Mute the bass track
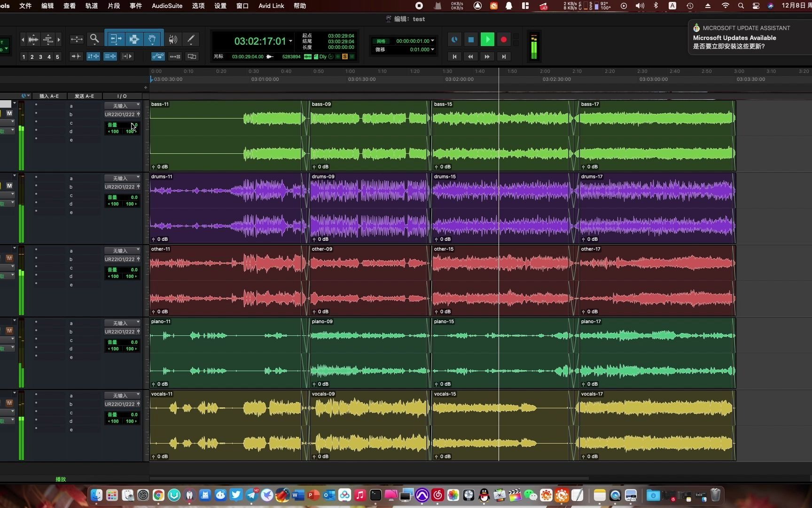 click(x=9, y=113)
